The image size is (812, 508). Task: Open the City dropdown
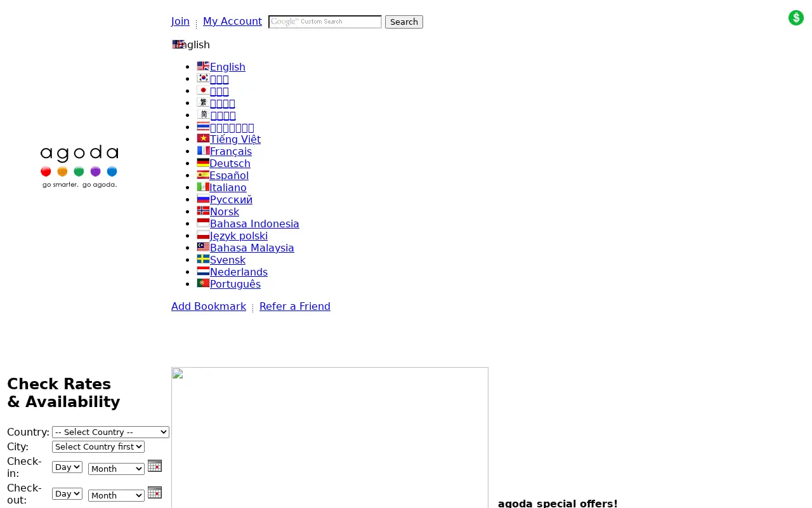pos(98,446)
